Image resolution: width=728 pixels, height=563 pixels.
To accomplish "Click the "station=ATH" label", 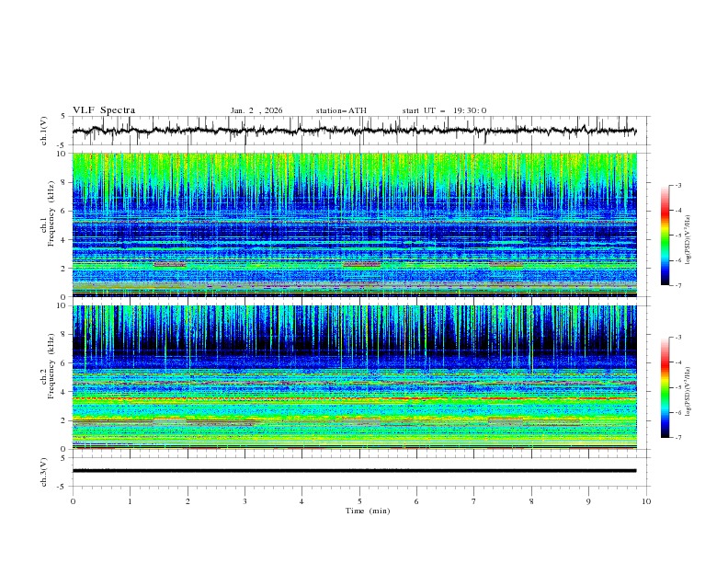I will pos(341,110).
